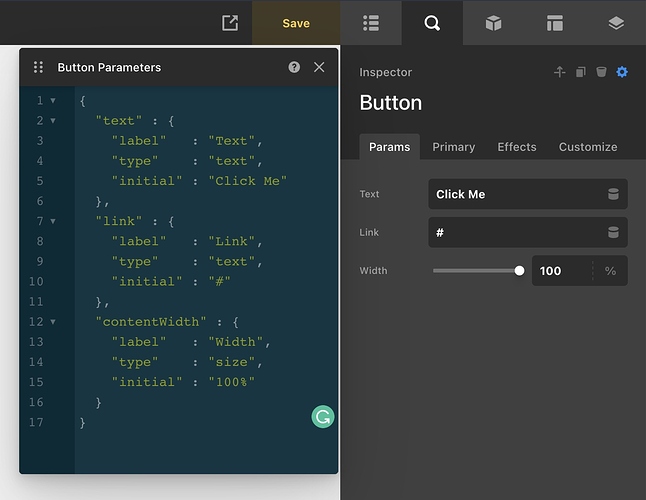Open the Layers stack icon

click(x=615, y=23)
